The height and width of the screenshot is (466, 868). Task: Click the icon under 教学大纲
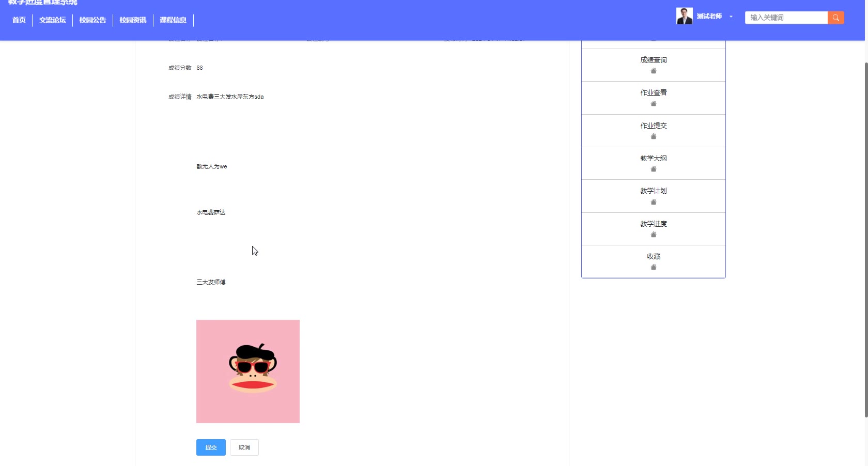click(654, 169)
